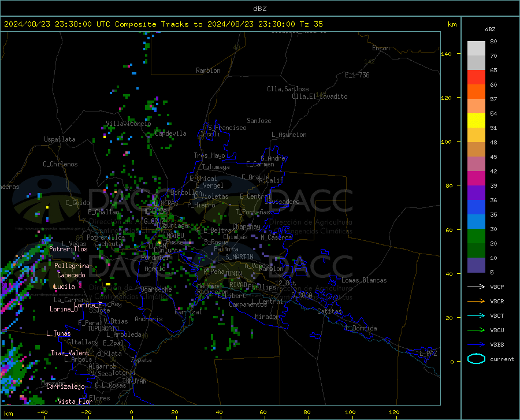The height and width of the screenshot is (420, 520).
Task: Click the Lucila label
Action: [64, 287]
